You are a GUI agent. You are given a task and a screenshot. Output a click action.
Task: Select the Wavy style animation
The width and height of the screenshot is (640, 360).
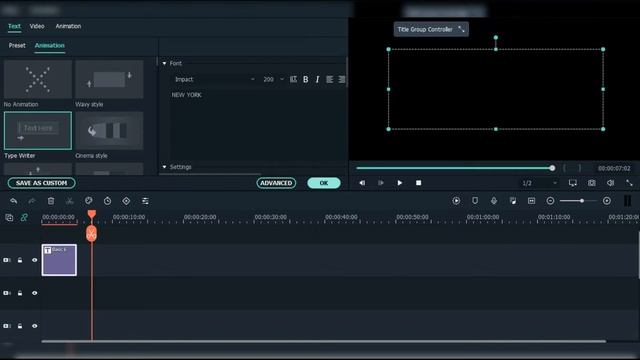click(109, 80)
